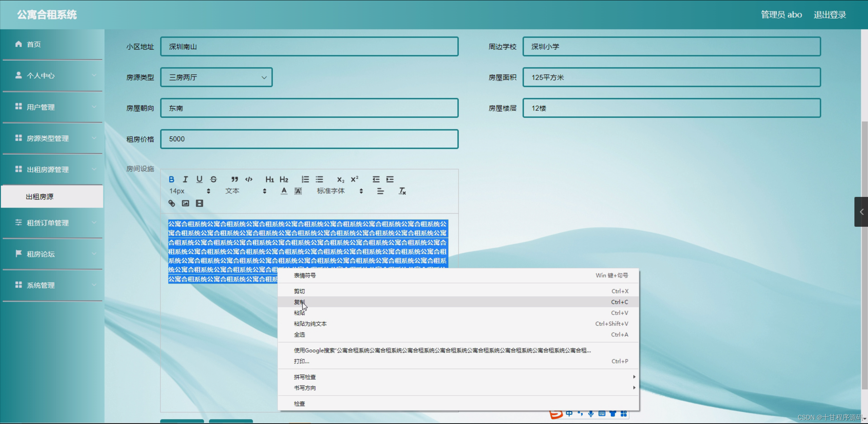Choose 粘贴为纯文本 in context menu

click(x=458, y=324)
